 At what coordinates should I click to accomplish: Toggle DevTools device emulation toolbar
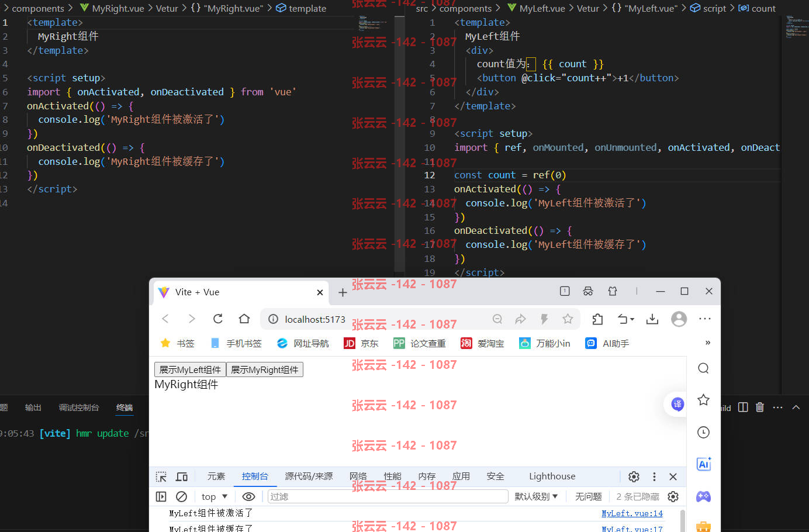coord(182,476)
